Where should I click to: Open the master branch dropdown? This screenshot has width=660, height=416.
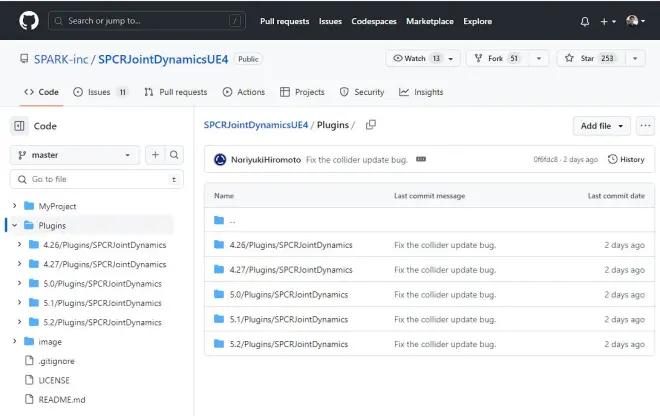click(x=75, y=155)
